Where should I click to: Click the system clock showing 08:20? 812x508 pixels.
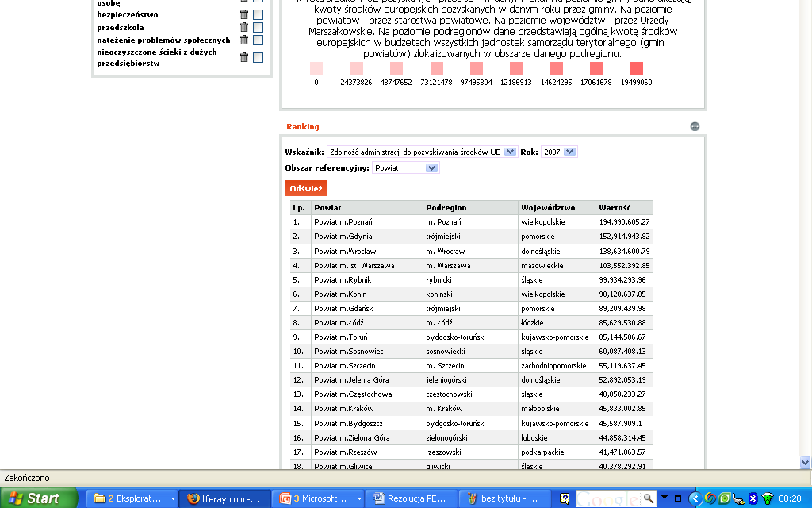click(x=790, y=498)
